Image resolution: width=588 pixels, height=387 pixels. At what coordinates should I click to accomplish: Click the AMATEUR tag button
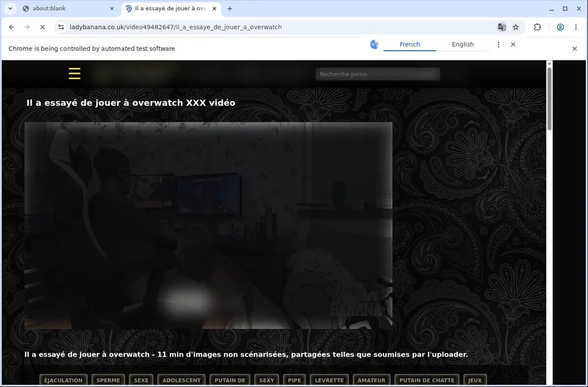(371, 380)
